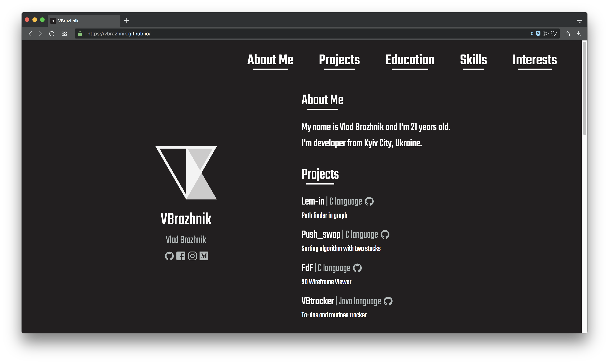Open GitHub repo icon next to VBtracker
The height and width of the screenshot is (364, 609).
point(388,301)
